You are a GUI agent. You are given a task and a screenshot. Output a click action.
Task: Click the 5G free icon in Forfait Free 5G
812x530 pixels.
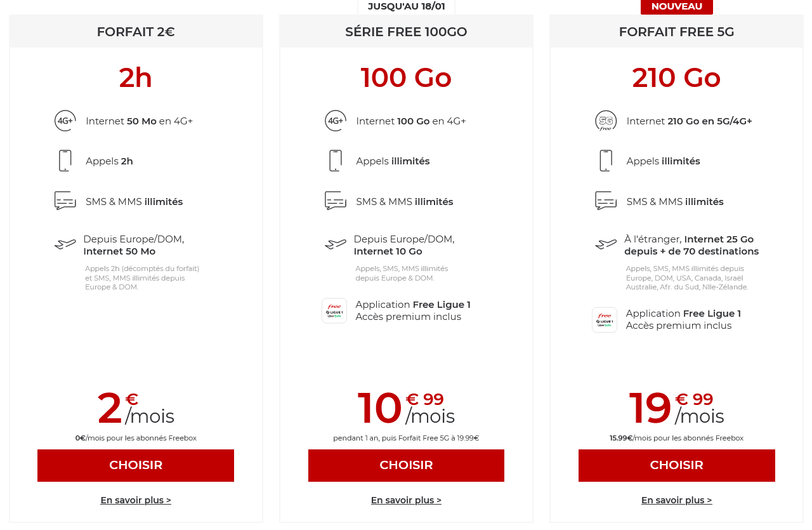click(606, 121)
